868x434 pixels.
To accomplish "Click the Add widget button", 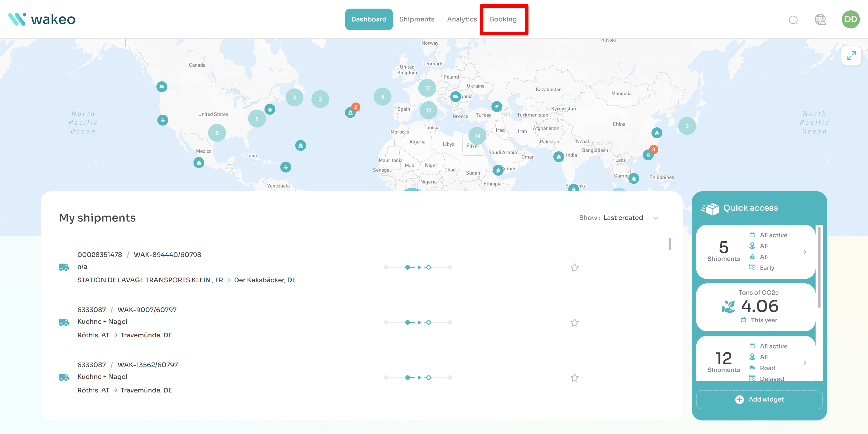I will (759, 400).
